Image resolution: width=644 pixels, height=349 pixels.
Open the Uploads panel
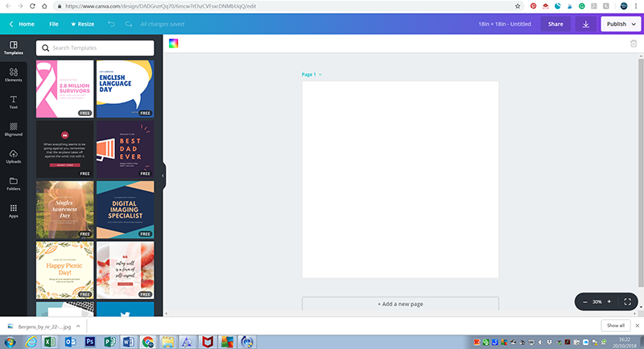[x=13, y=156]
